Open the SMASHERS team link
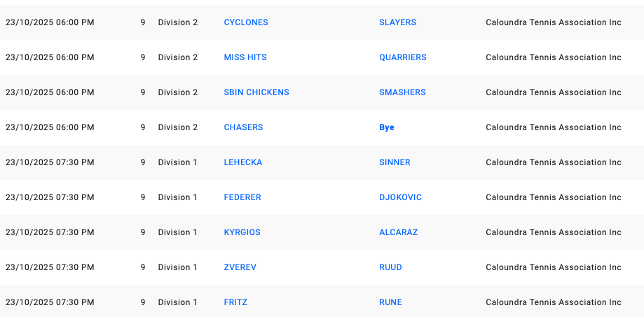The height and width of the screenshot is (317, 644). coord(402,92)
